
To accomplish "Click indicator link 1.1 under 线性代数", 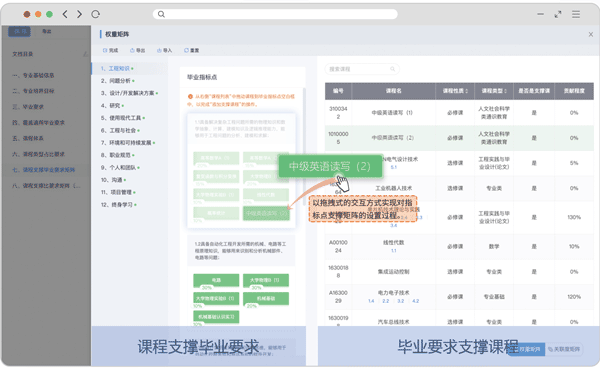I will click(x=393, y=251).
